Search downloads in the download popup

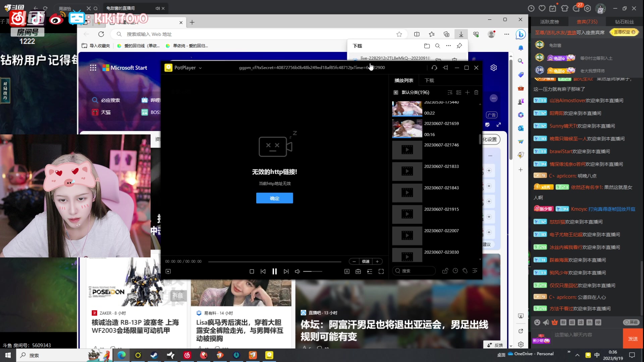(x=438, y=46)
